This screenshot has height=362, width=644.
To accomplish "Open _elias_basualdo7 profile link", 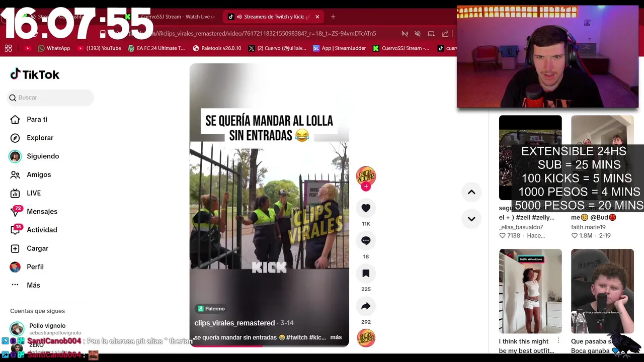I will tap(521, 227).
